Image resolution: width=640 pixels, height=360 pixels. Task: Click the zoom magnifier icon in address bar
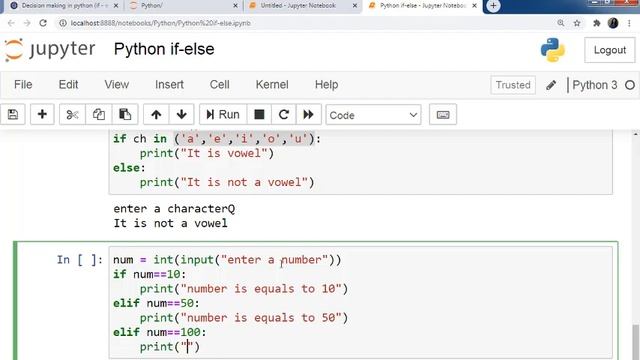(x=561, y=23)
